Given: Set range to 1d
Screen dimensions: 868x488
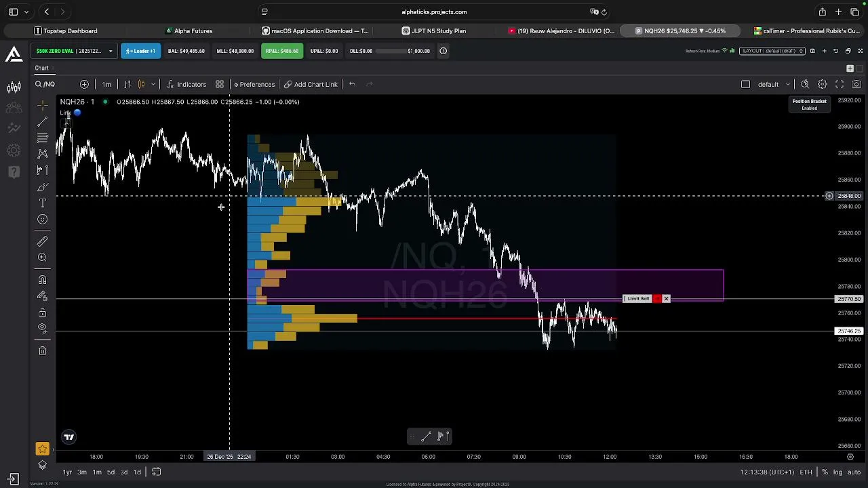Looking at the screenshot, I should [137, 472].
